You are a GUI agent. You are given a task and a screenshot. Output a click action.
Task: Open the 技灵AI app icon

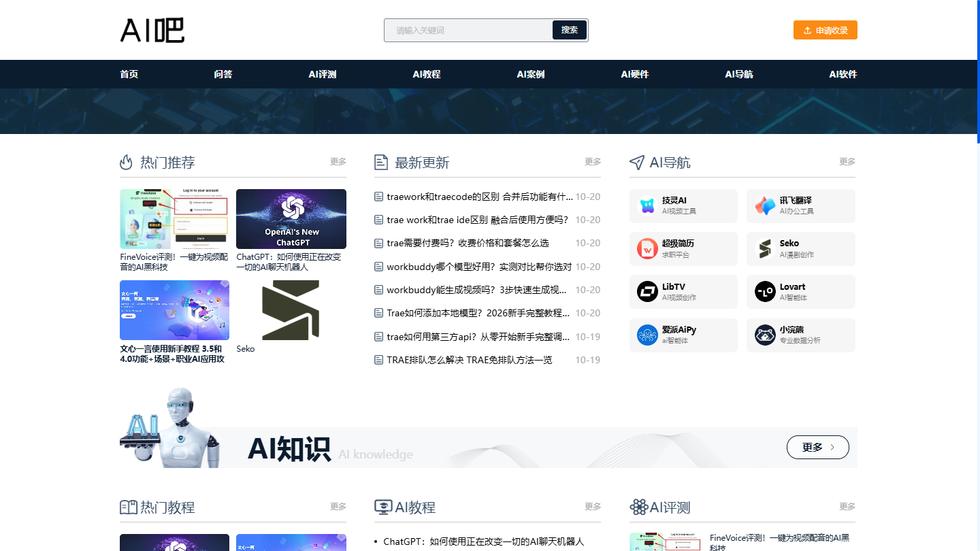[647, 205]
